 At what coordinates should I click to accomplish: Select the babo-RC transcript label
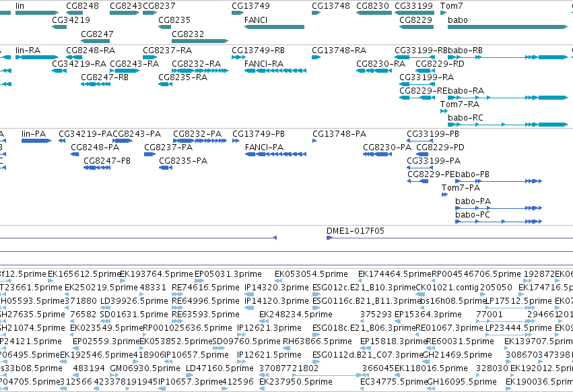pos(465,118)
